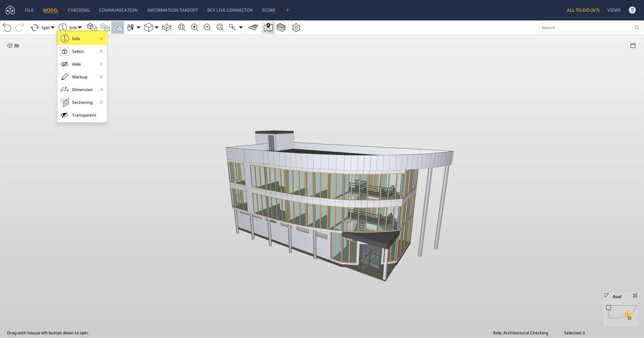This screenshot has width=644, height=338.
Task: Add a new layout tab with plus
Action: (287, 10)
